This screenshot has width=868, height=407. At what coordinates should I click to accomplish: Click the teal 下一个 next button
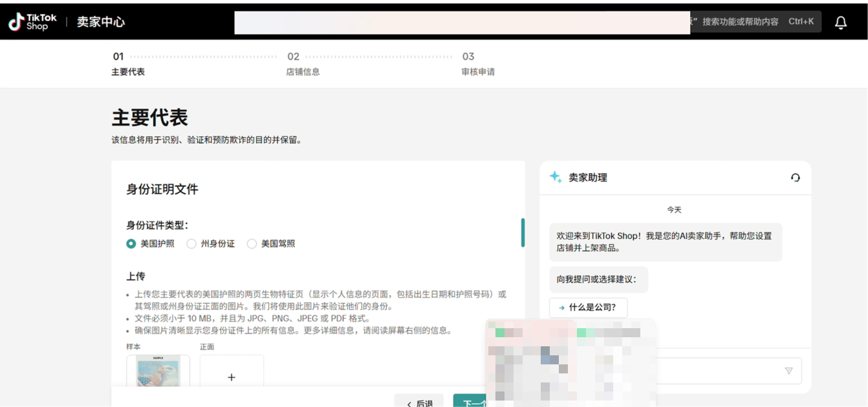click(x=469, y=401)
